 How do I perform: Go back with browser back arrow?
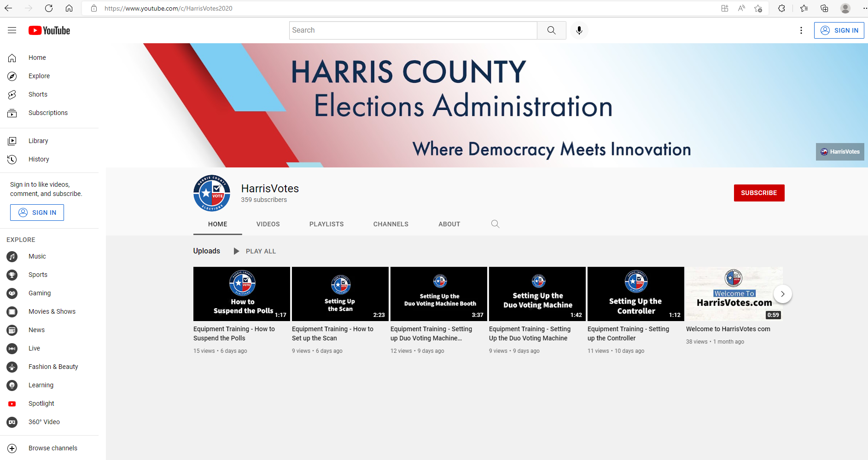click(8, 8)
